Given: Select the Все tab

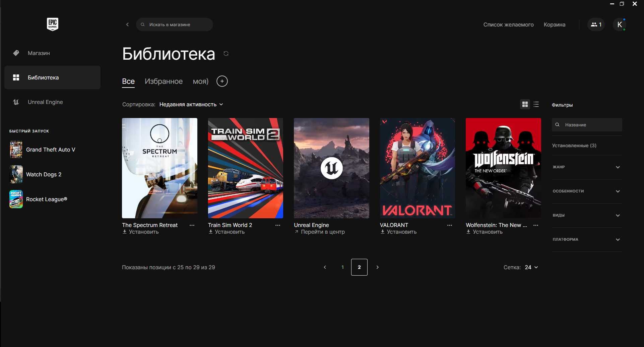Looking at the screenshot, I should click(x=128, y=81).
